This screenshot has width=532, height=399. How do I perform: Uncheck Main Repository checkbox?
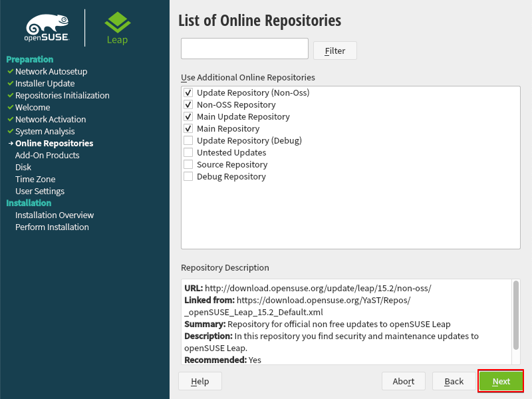coord(188,128)
